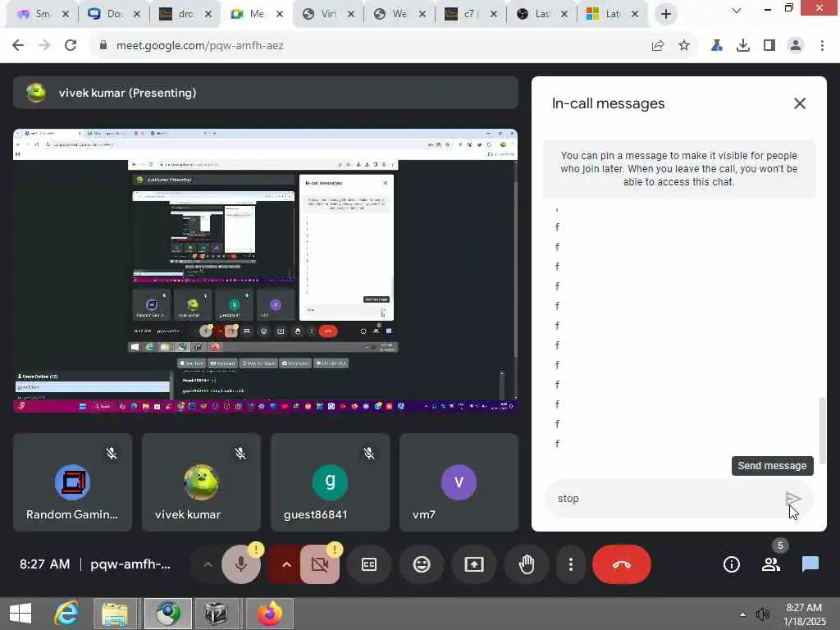
Task: Click the volume speaker tray icon
Action: click(x=762, y=614)
